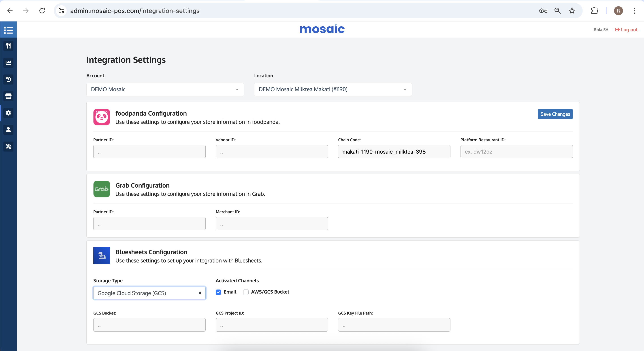
Task: Open the fork and knife menu icon
Action: point(8,46)
